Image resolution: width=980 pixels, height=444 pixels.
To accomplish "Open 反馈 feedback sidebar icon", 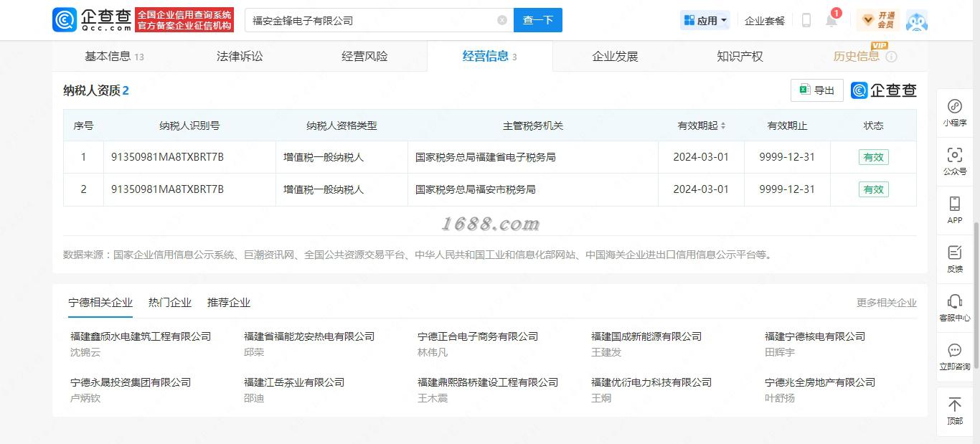I will pos(955,260).
